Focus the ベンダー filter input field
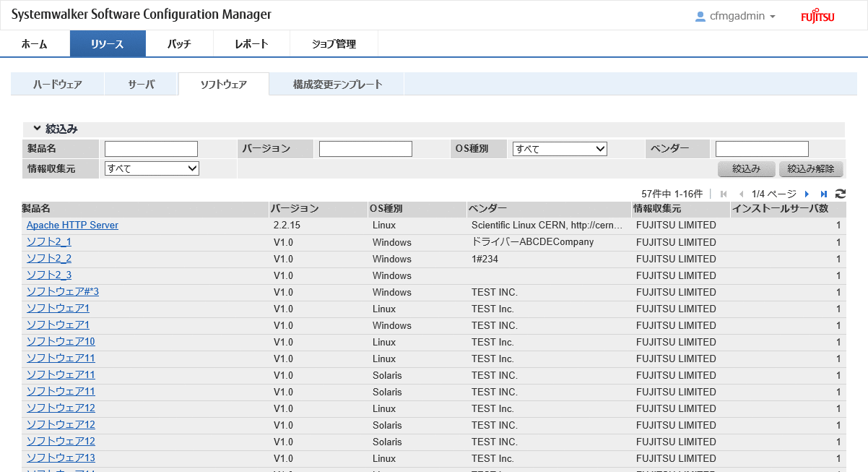Viewport: 868px width, 472px height. [762, 149]
